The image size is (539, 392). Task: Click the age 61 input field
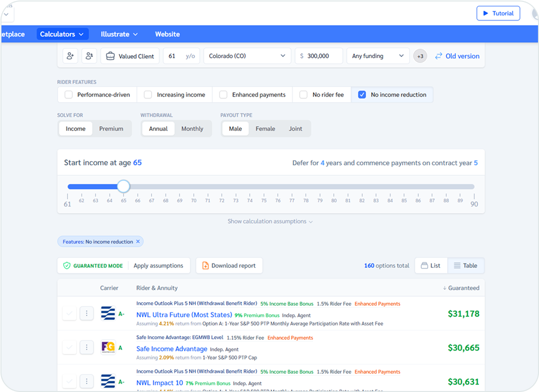(x=181, y=56)
